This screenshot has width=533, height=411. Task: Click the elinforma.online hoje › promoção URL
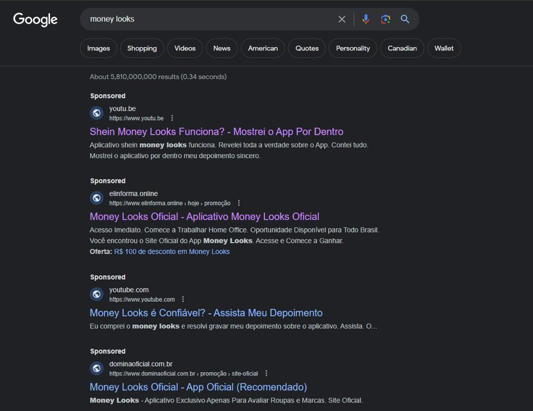[170, 203]
